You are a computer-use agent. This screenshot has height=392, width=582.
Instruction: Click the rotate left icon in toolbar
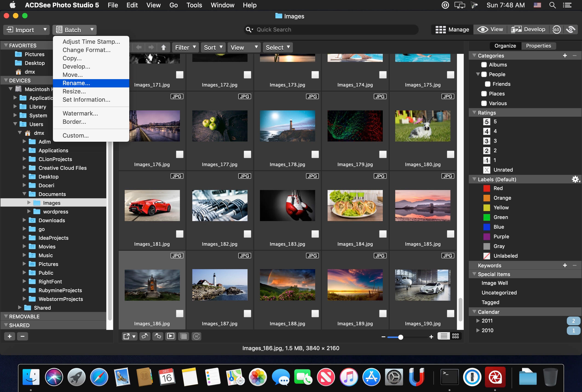point(145,336)
